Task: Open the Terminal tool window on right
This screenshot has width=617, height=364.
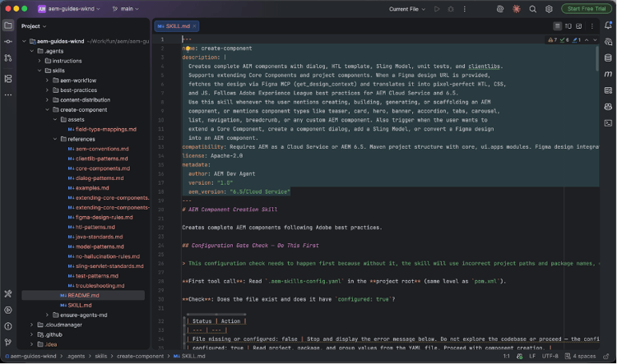Action: pos(608,123)
